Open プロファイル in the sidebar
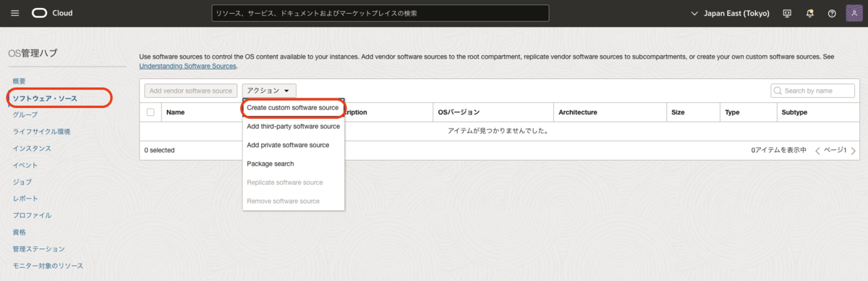The height and width of the screenshot is (281, 868). pyautogui.click(x=32, y=215)
